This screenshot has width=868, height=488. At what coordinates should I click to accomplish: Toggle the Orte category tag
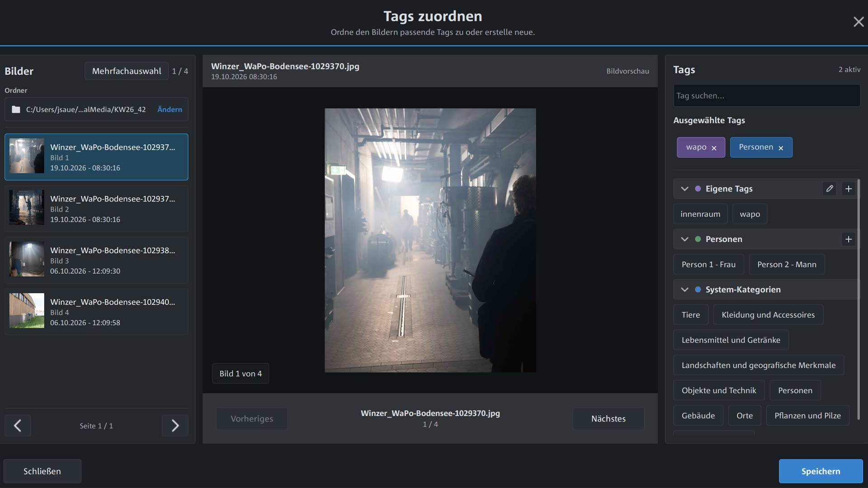click(745, 416)
